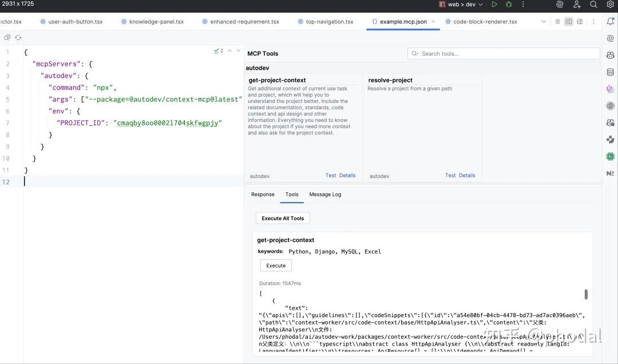Click the scrollbar in the tool result panel

click(x=585, y=294)
